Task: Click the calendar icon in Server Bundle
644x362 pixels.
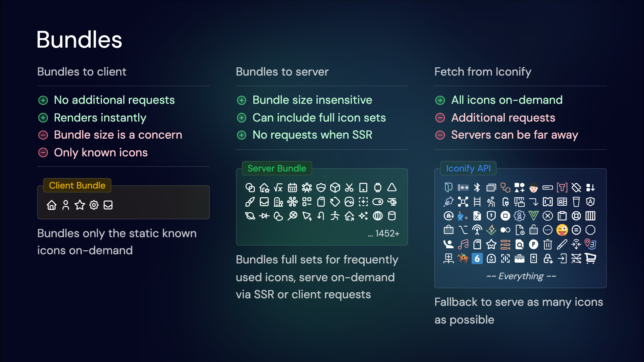Action: pos(292,188)
